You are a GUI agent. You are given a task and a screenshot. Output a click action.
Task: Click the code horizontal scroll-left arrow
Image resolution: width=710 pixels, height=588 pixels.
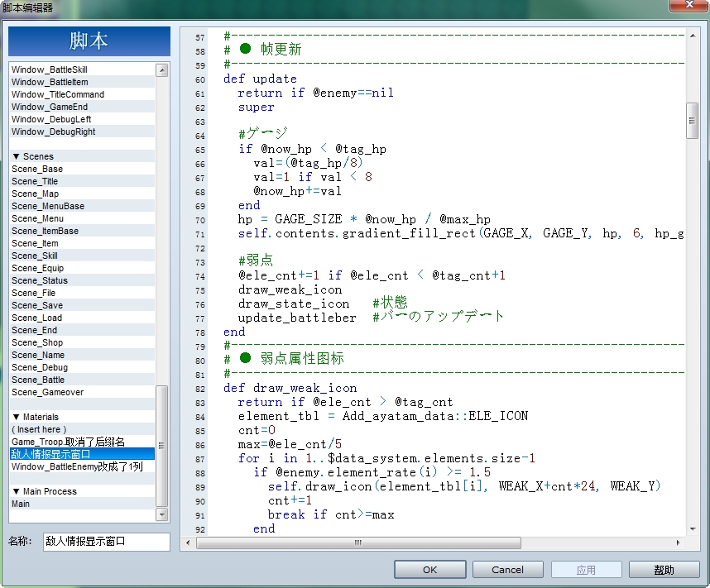pyautogui.click(x=189, y=543)
